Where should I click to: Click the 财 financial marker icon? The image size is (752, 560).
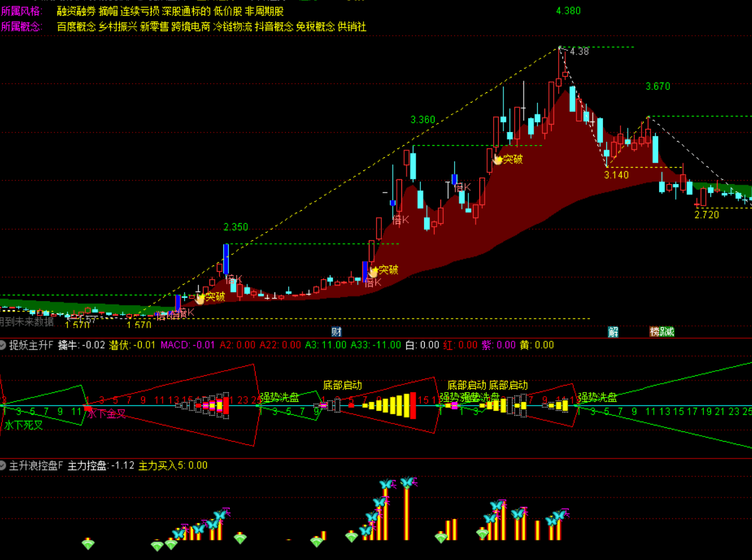point(336,332)
